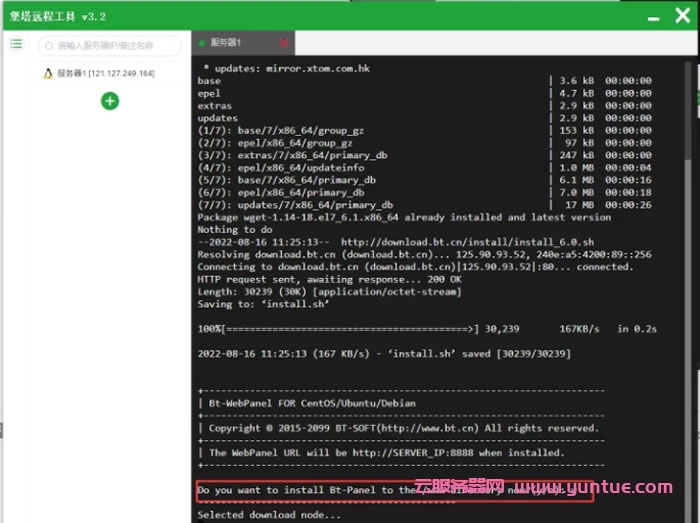Viewport: 700px width, 523px height.
Task: Add a new server with the green plus
Action: 110,100
